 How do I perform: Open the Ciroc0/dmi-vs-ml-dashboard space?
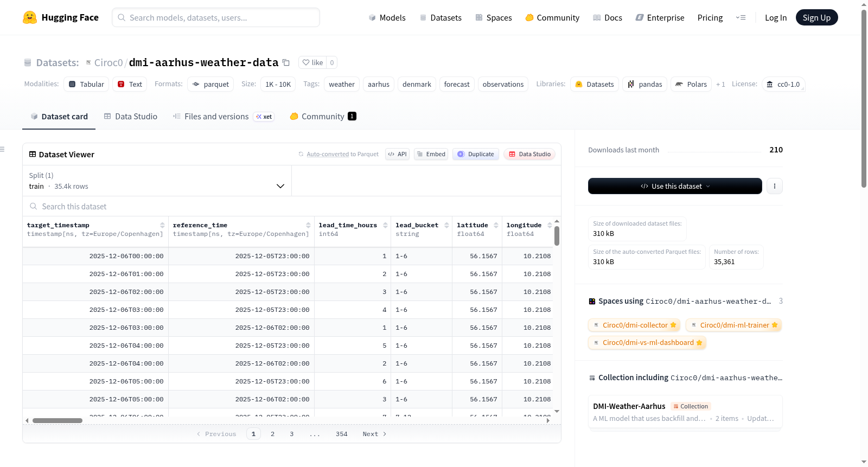(647, 342)
